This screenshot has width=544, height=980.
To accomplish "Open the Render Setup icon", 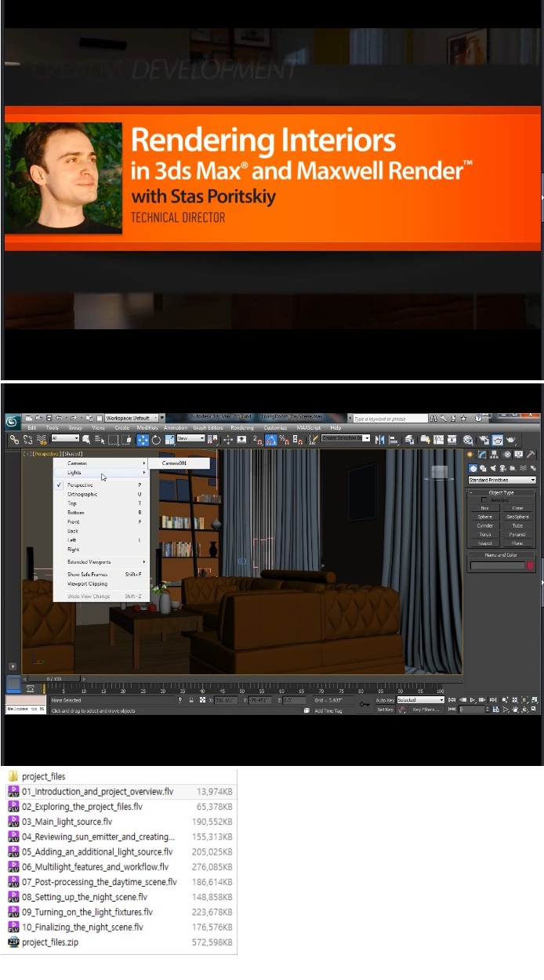I will (484, 439).
